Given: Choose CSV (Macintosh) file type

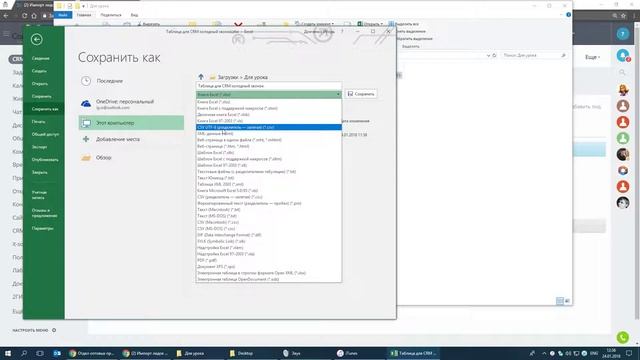Looking at the screenshot, I should pyautogui.click(x=269, y=222).
